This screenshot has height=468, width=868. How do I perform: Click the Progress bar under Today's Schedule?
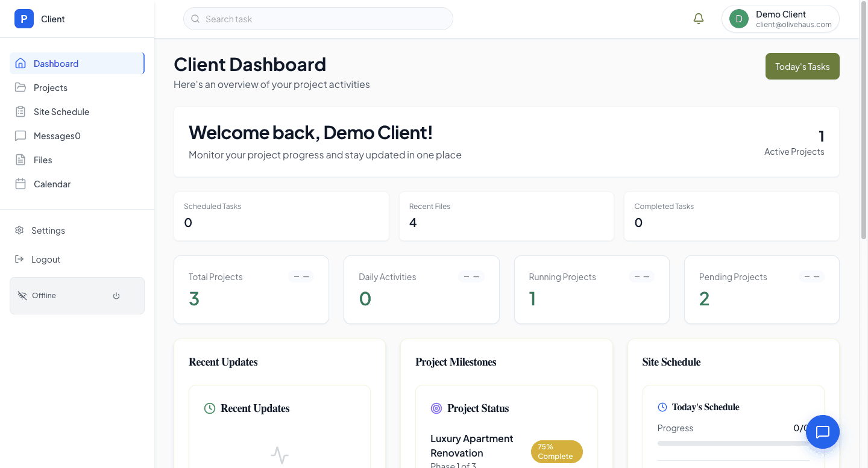734,444
